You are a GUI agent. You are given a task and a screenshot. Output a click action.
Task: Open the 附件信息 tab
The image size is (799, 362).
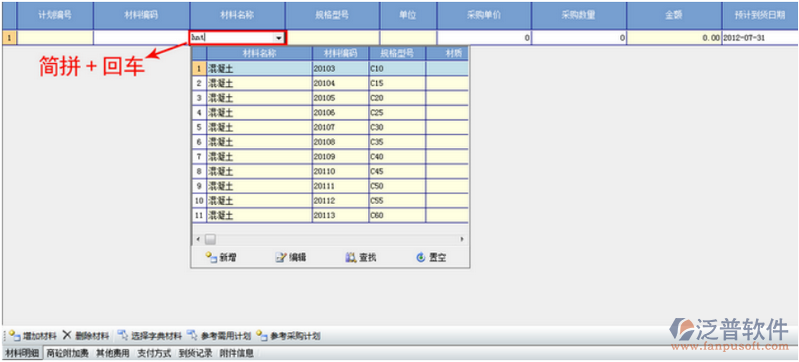click(x=237, y=353)
